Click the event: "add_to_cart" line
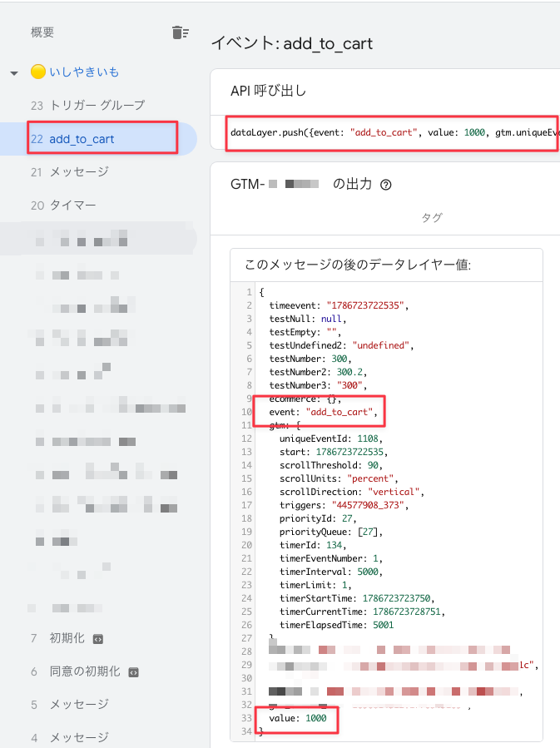The image size is (560, 748). [323, 412]
